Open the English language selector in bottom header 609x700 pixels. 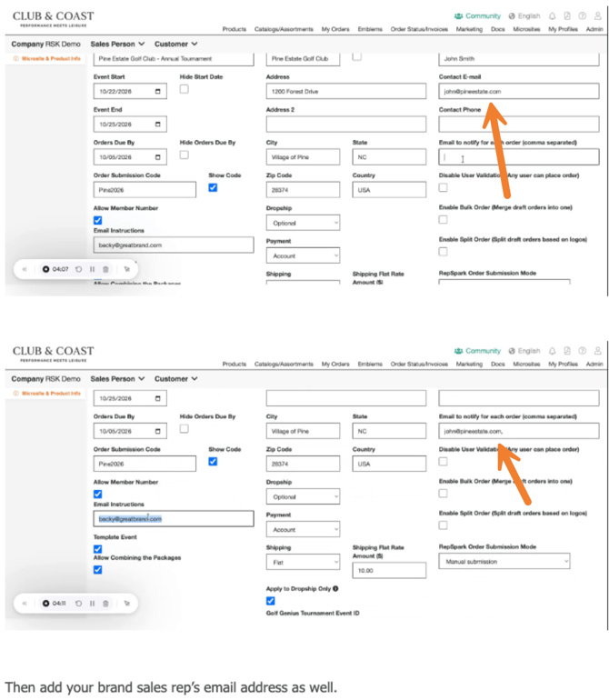[524, 350]
